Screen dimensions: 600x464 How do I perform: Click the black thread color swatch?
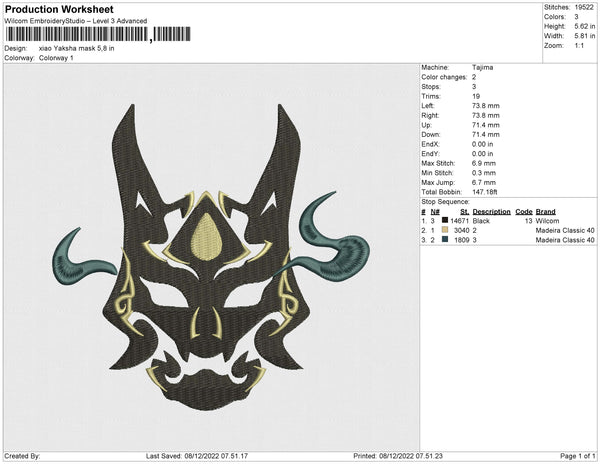[445, 221]
